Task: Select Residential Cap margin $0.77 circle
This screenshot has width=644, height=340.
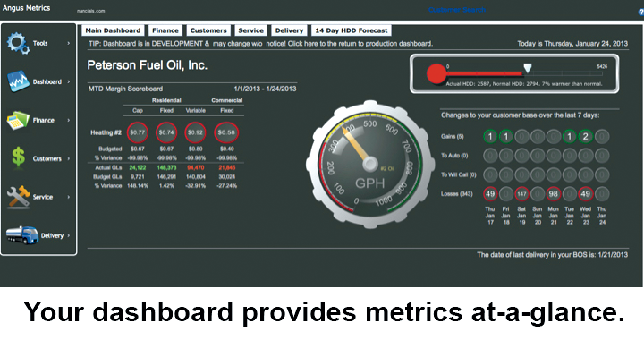Action: pos(137,132)
